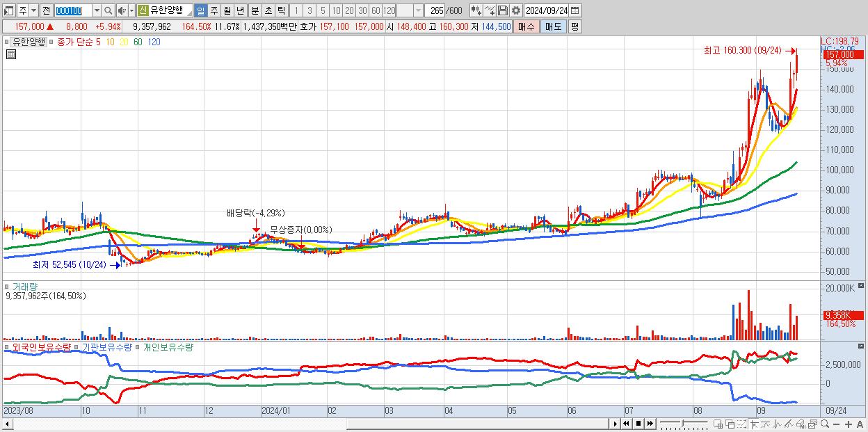Select the 초 second period tab
Screen dimensions: 868x432
pyautogui.click(x=267, y=10)
